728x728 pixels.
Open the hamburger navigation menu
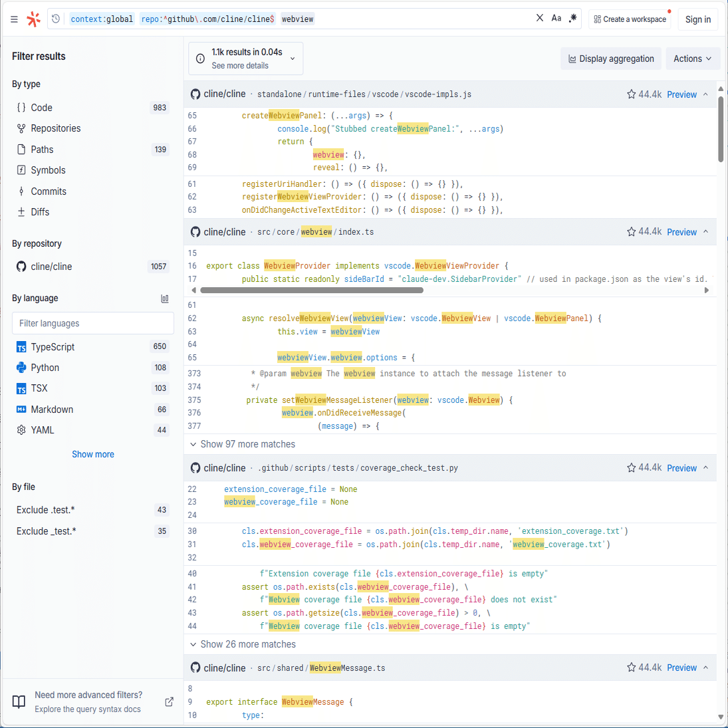pyautogui.click(x=15, y=19)
